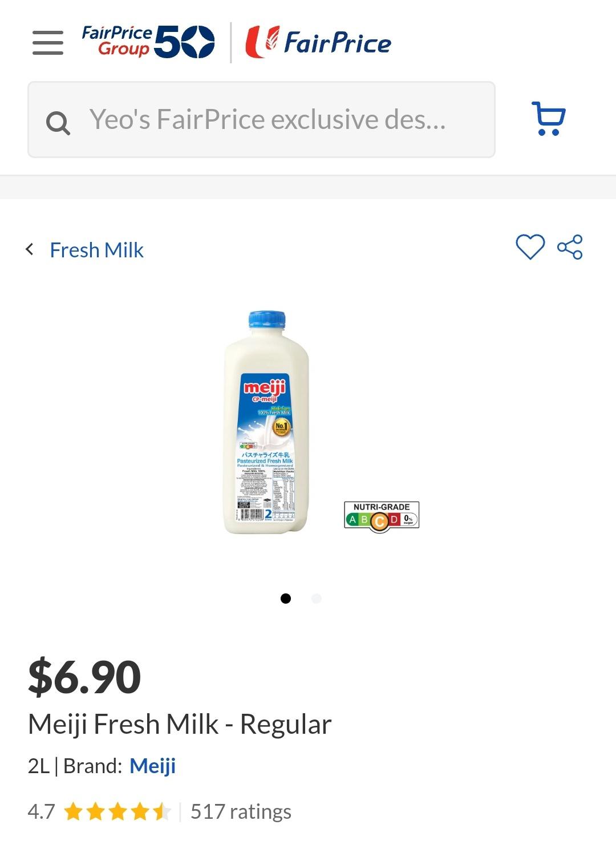Open the shopping cart

(548, 119)
